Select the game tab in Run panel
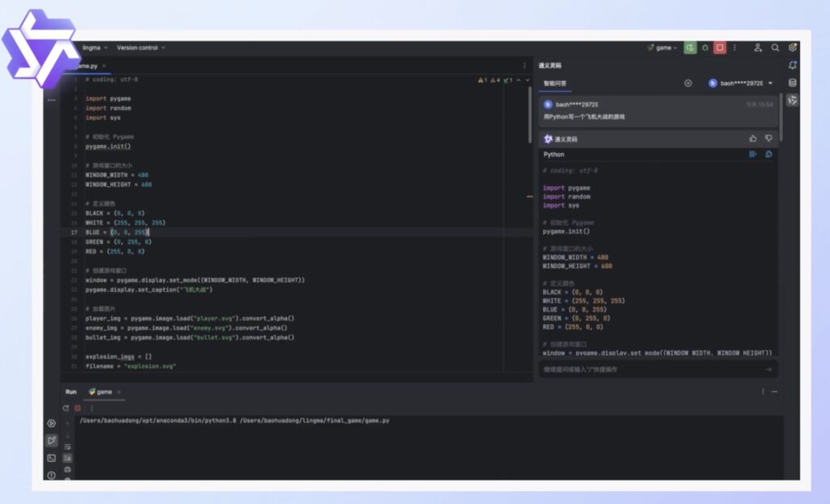 click(x=104, y=392)
